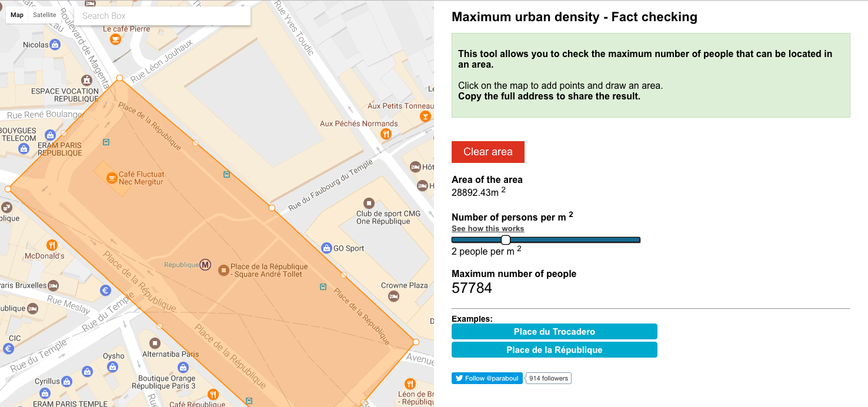This screenshot has height=407, width=868.
Task: Click inside the Search Box field
Action: pos(162,16)
